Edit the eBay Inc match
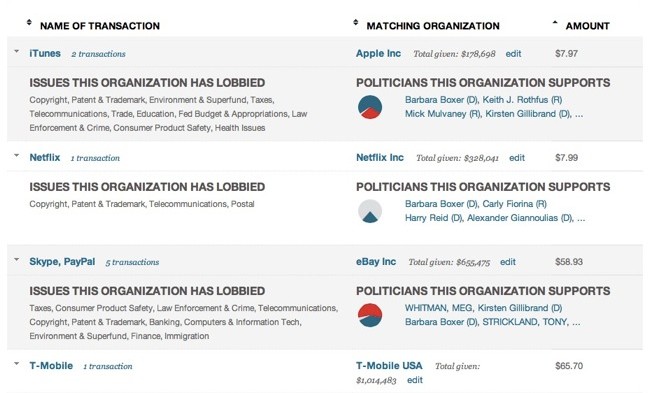The width and height of the screenshot is (650, 393). point(508,262)
